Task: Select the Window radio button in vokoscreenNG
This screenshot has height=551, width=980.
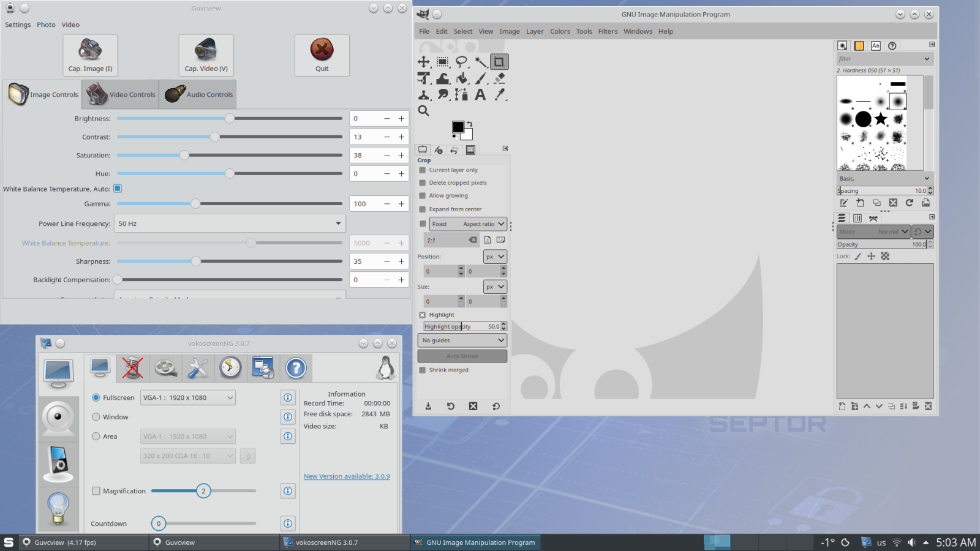Action: tap(96, 417)
